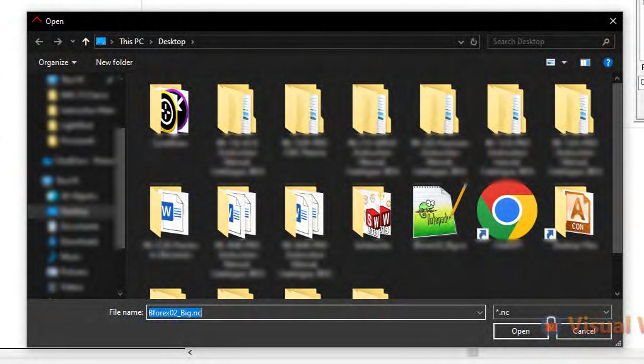
Task: Select the This PC breadcrumb
Action: click(x=131, y=42)
